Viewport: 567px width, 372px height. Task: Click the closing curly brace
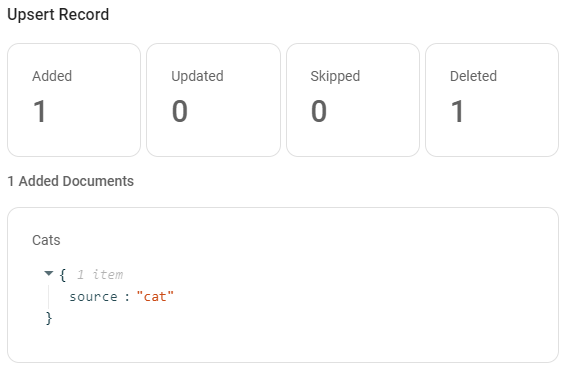(49, 318)
